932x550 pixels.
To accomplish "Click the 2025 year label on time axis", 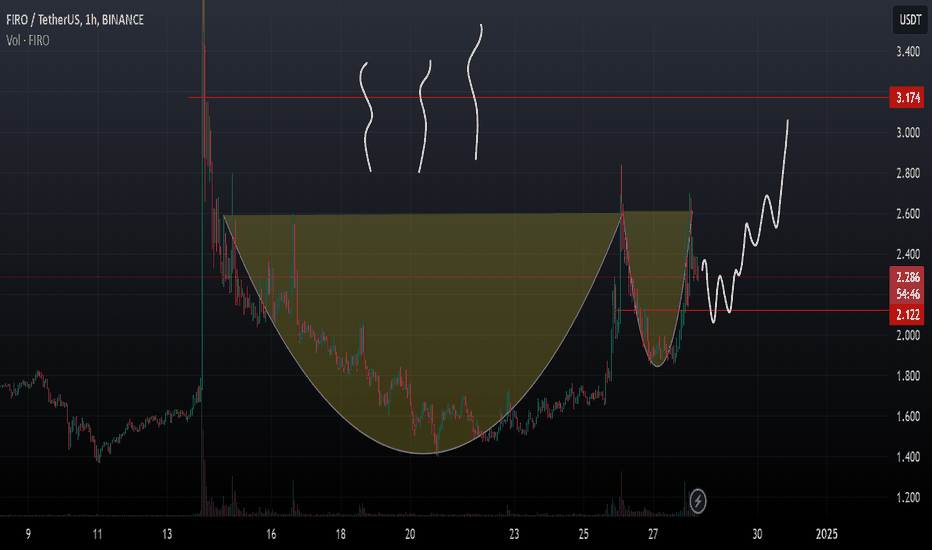I will pos(827,534).
